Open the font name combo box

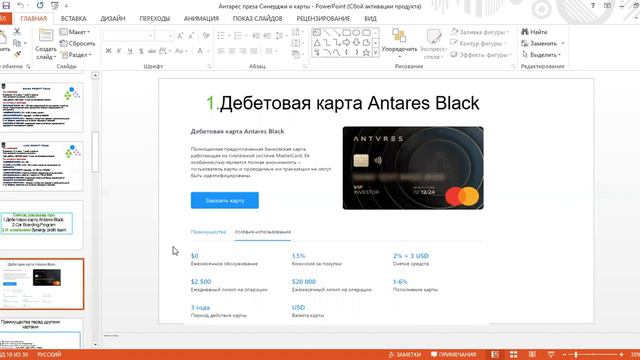(129, 36)
